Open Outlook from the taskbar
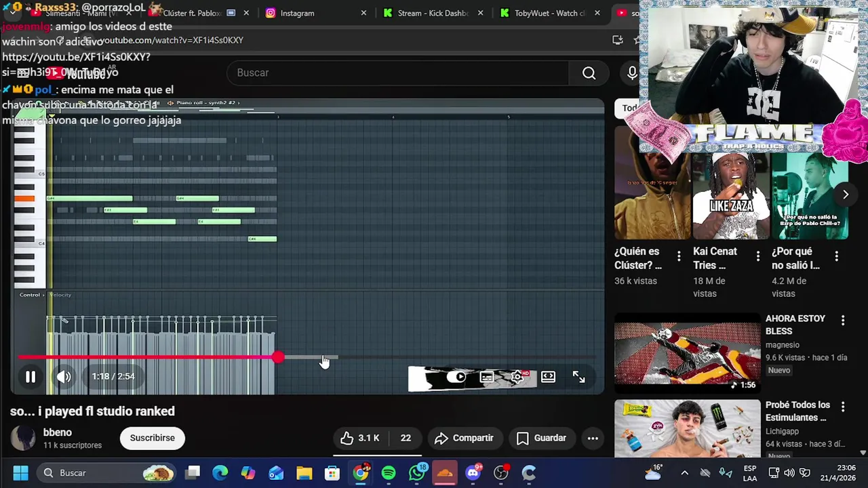Image resolution: width=868 pixels, height=488 pixels. [276, 473]
